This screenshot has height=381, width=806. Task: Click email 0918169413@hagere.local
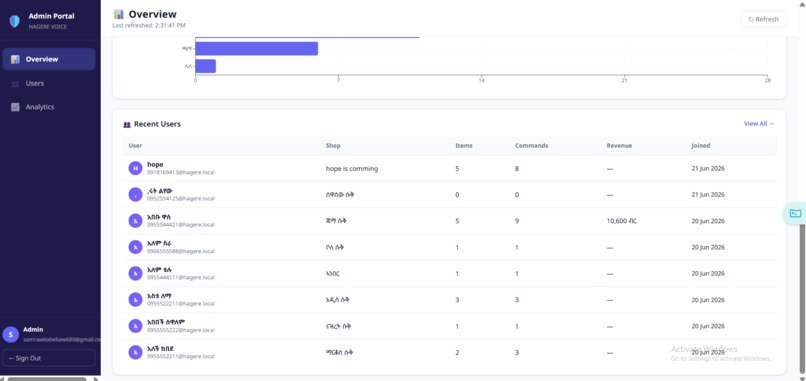tap(181, 173)
